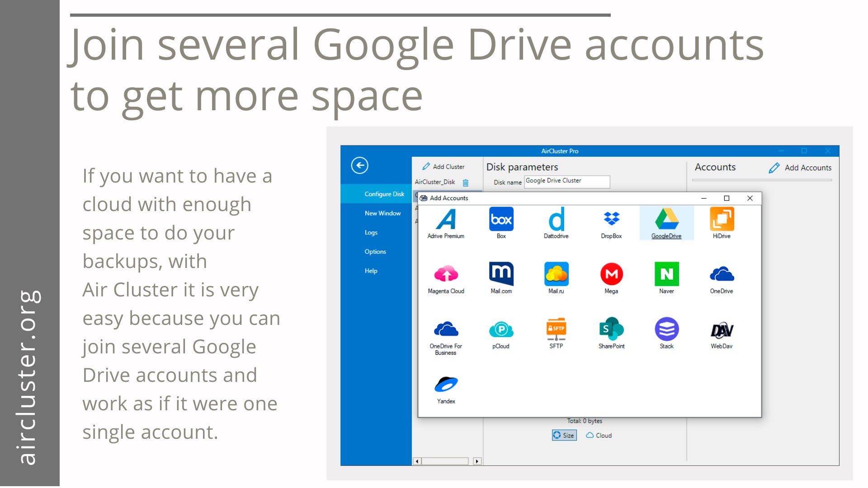868x488 pixels.
Task: Close the Add Accounts dialog
Action: [750, 198]
